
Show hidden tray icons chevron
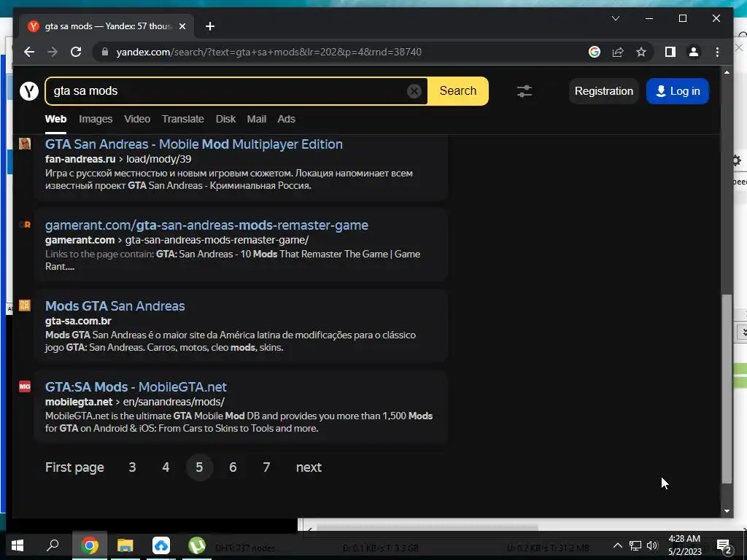click(x=617, y=545)
